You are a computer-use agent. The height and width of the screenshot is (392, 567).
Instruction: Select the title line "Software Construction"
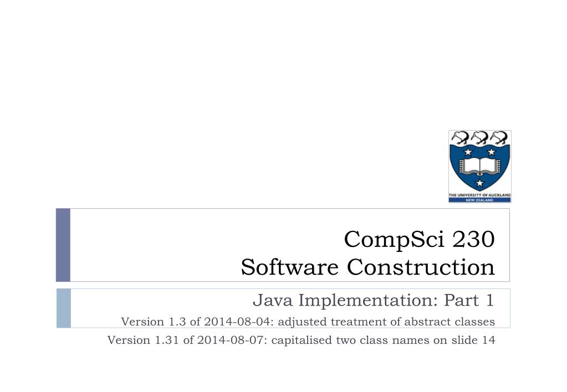pyautogui.click(x=368, y=267)
